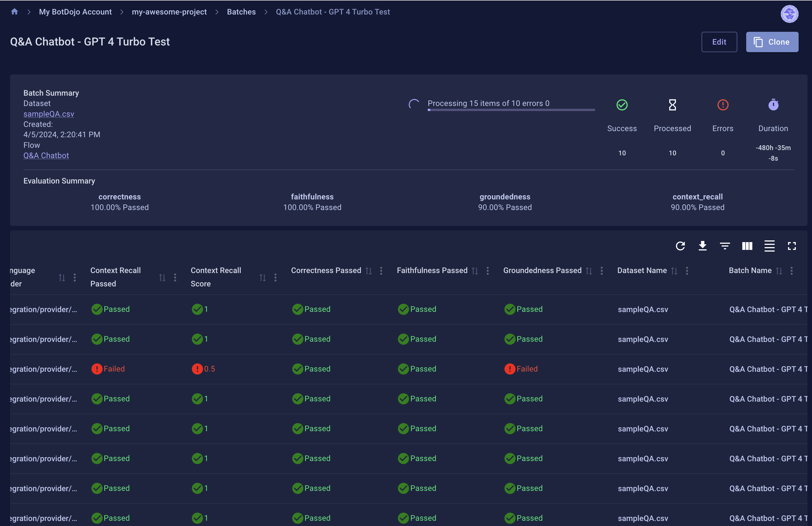812x526 pixels.
Task: Click the red Errors alert icon
Action: [x=723, y=105]
